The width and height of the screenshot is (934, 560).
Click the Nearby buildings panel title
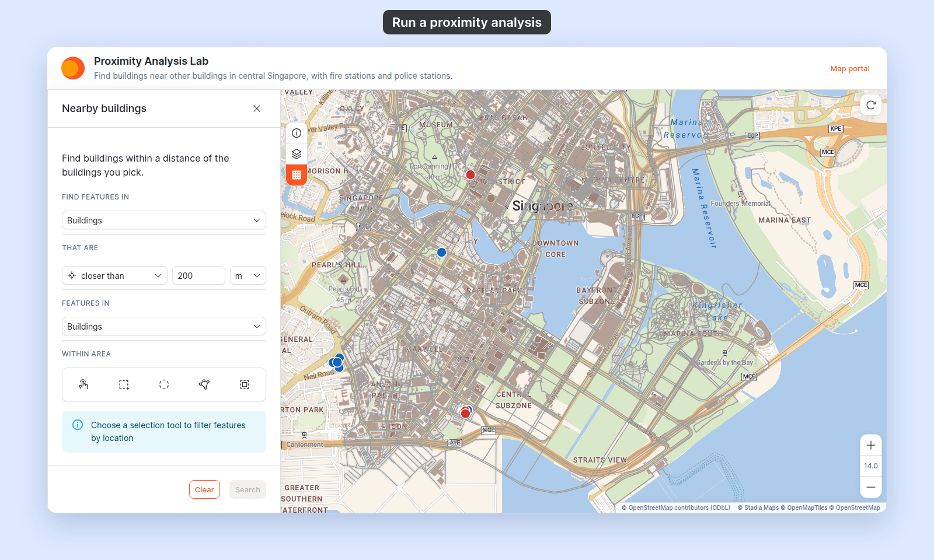pos(104,108)
